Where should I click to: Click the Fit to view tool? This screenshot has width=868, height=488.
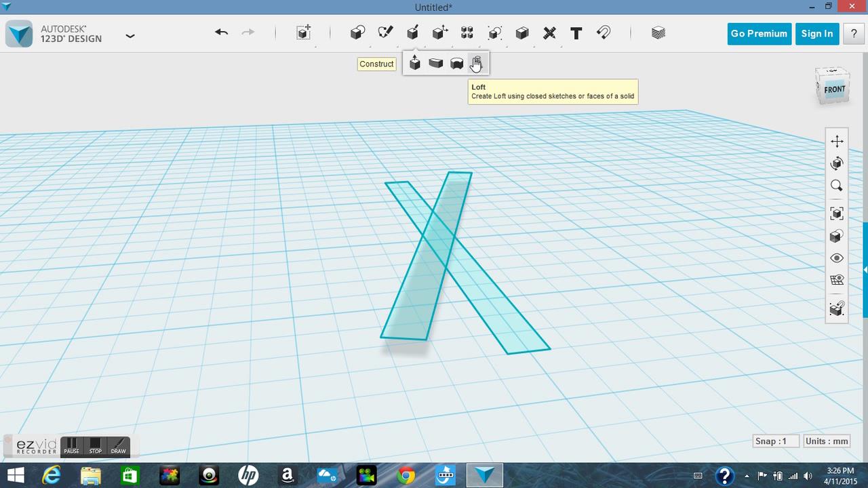(837, 213)
